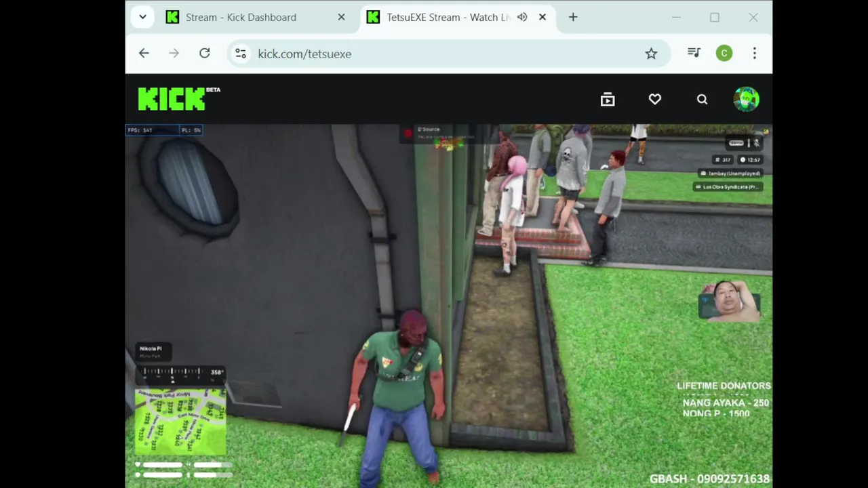Screen dimensions: 868x488
Task: Open Kick following heart icon
Action: click(655, 99)
